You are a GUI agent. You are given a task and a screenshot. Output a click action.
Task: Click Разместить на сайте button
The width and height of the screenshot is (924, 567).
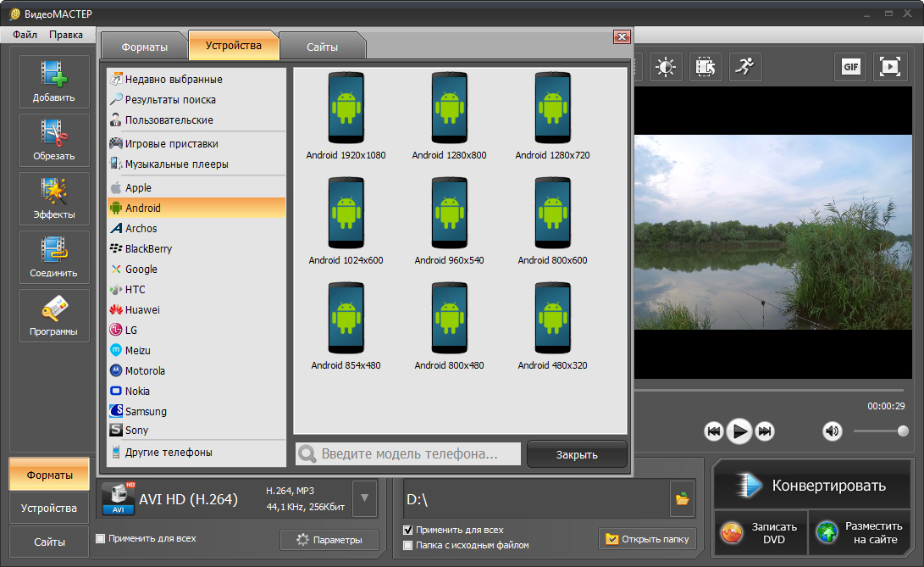[x=860, y=533]
